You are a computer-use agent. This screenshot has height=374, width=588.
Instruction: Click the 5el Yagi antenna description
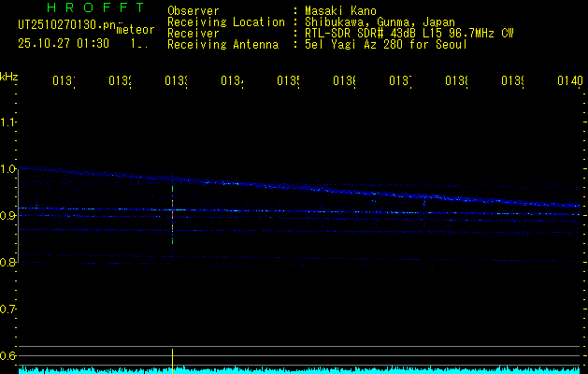click(385, 44)
